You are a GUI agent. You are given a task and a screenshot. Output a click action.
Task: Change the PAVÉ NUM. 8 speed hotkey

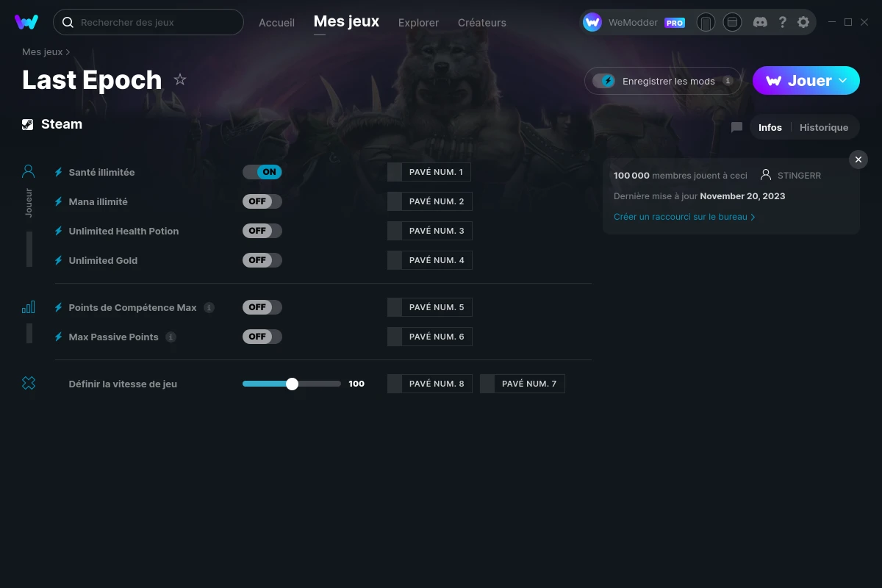click(430, 384)
